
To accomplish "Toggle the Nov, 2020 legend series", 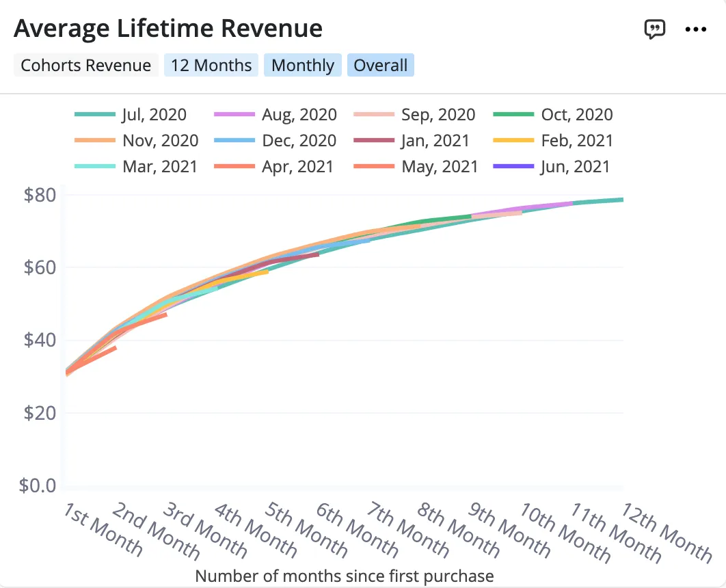I will tap(137, 140).
